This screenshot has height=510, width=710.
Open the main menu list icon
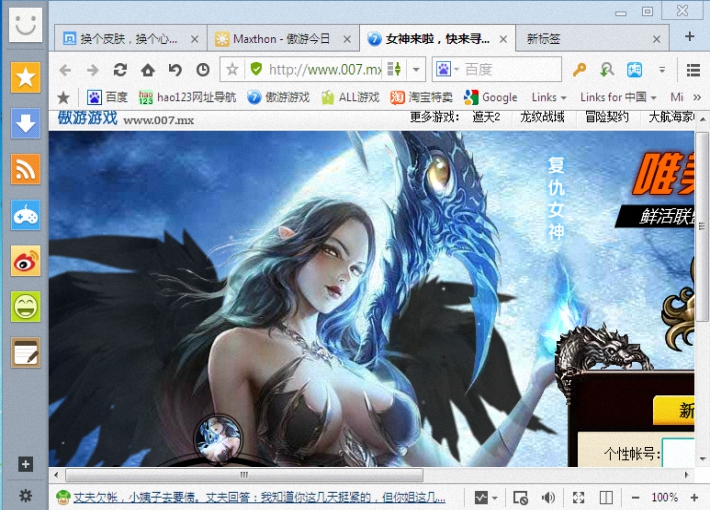point(693,70)
